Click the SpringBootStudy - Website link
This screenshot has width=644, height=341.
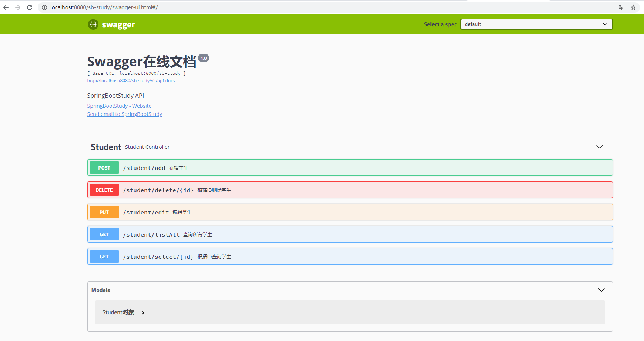(x=119, y=106)
